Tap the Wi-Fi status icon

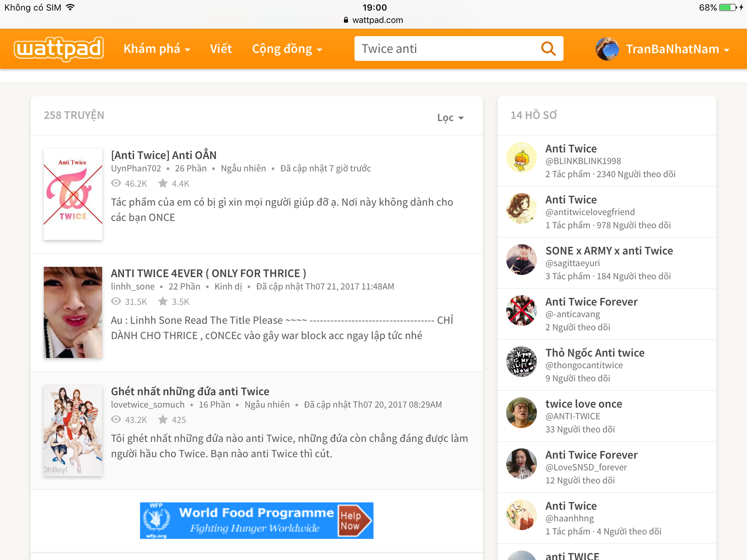pos(70,7)
